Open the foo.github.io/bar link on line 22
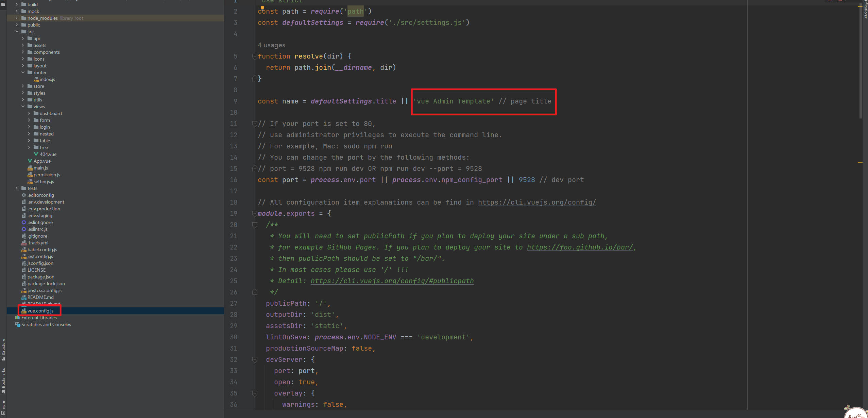 (x=580, y=247)
